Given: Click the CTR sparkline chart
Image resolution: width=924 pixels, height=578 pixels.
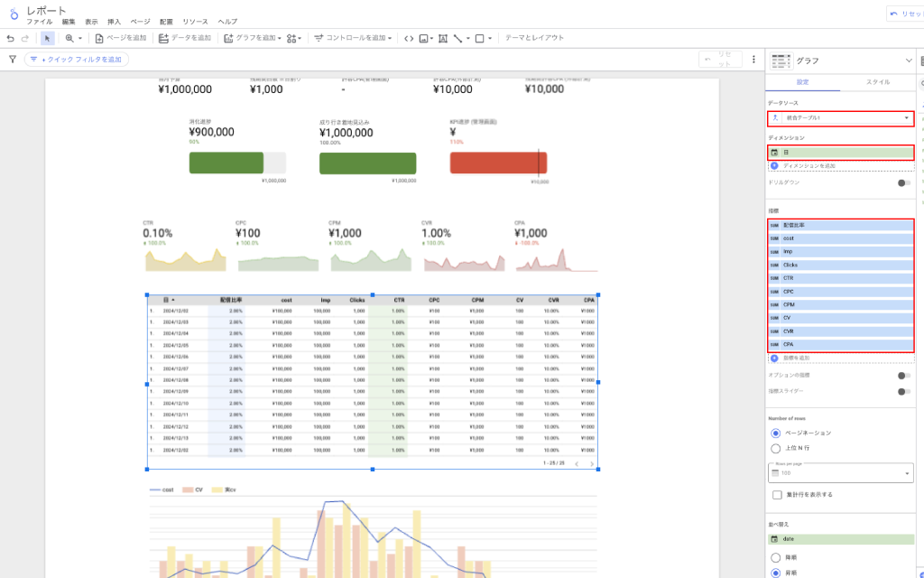Looking at the screenshot, I should pyautogui.click(x=186, y=259).
